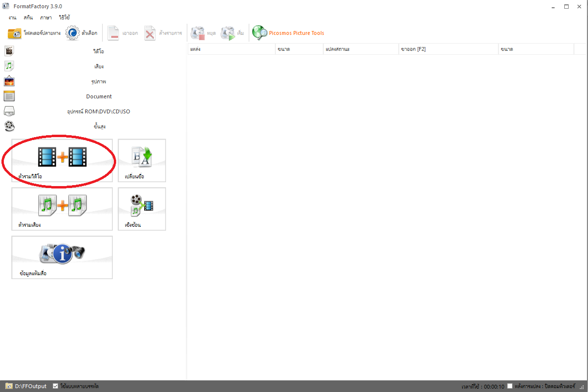The image size is (588, 392).
Task: Click the Rename B-to-A icon
Action: tap(142, 157)
